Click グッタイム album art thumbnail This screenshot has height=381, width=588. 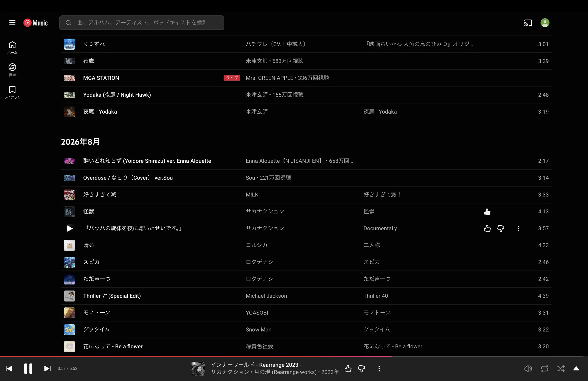pyautogui.click(x=69, y=329)
